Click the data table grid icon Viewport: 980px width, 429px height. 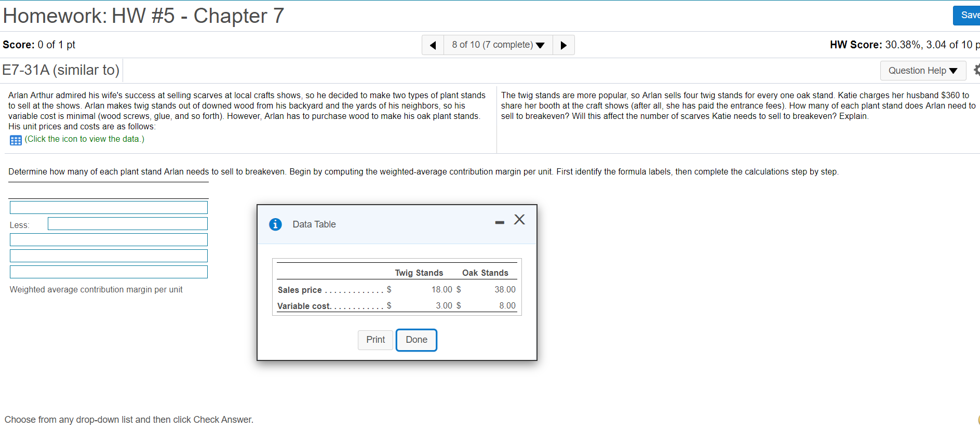click(x=16, y=140)
